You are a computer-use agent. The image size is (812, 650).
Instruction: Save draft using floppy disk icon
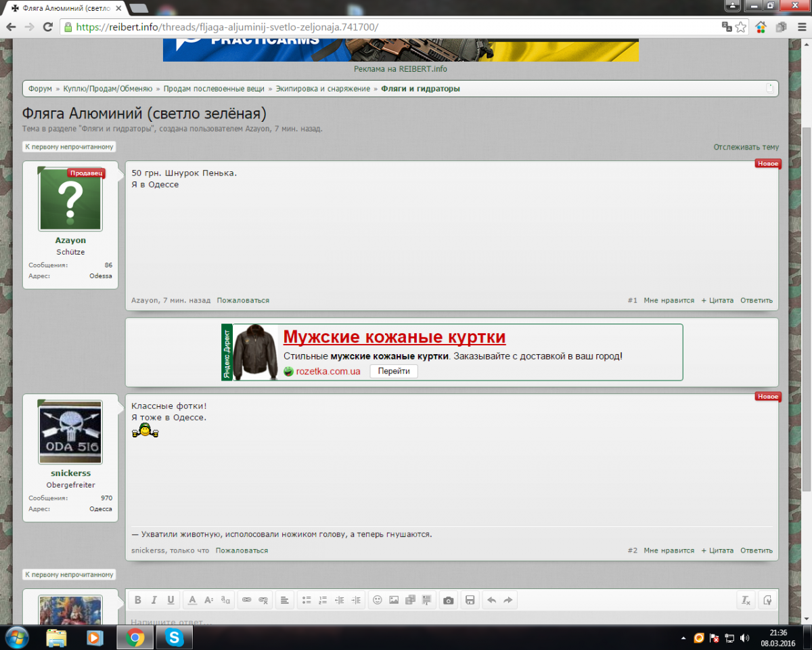click(x=470, y=600)
